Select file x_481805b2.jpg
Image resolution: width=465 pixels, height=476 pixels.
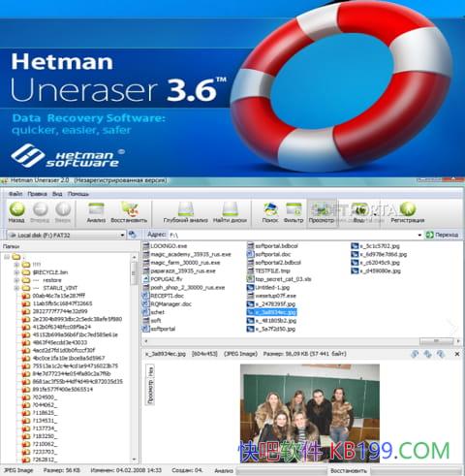pos(276,320)
